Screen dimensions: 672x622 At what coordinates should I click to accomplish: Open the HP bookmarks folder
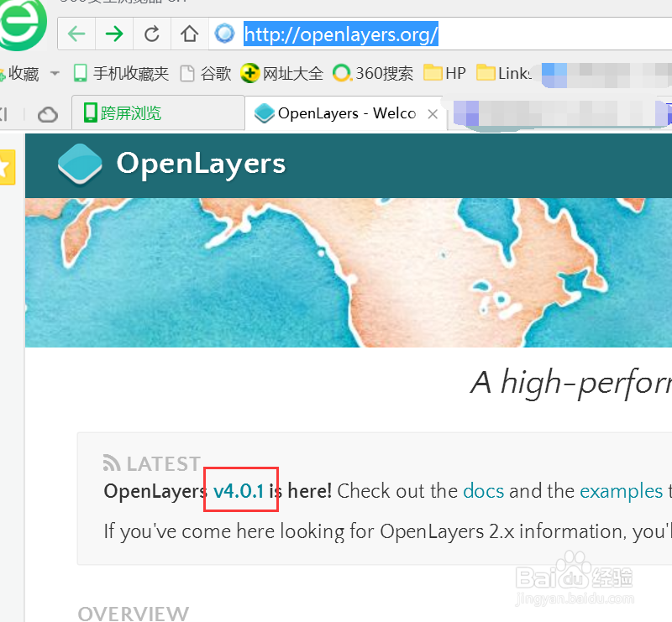(444, 73)
